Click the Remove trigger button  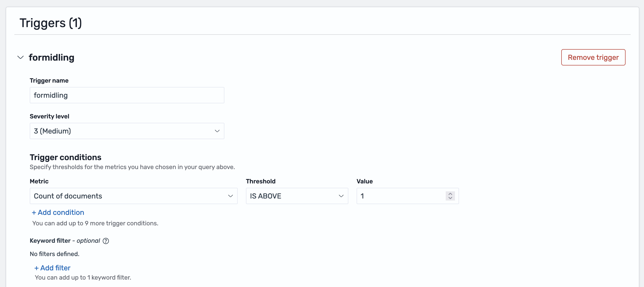[x=593, y=57]
